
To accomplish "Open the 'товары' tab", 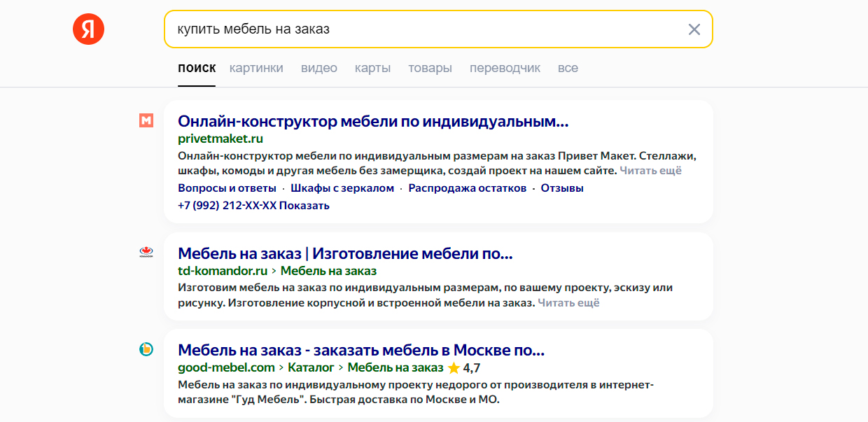I will click(430, 68).
